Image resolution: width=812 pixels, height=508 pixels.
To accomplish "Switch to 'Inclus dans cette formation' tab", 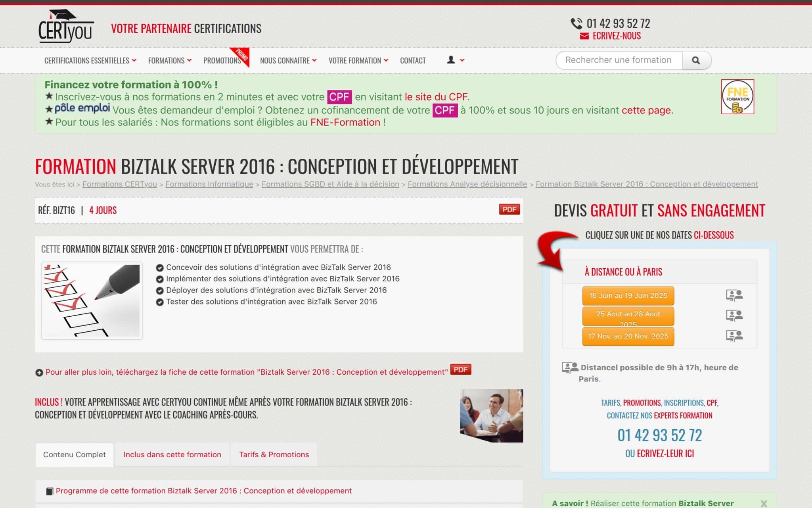I will pos(172,455).
